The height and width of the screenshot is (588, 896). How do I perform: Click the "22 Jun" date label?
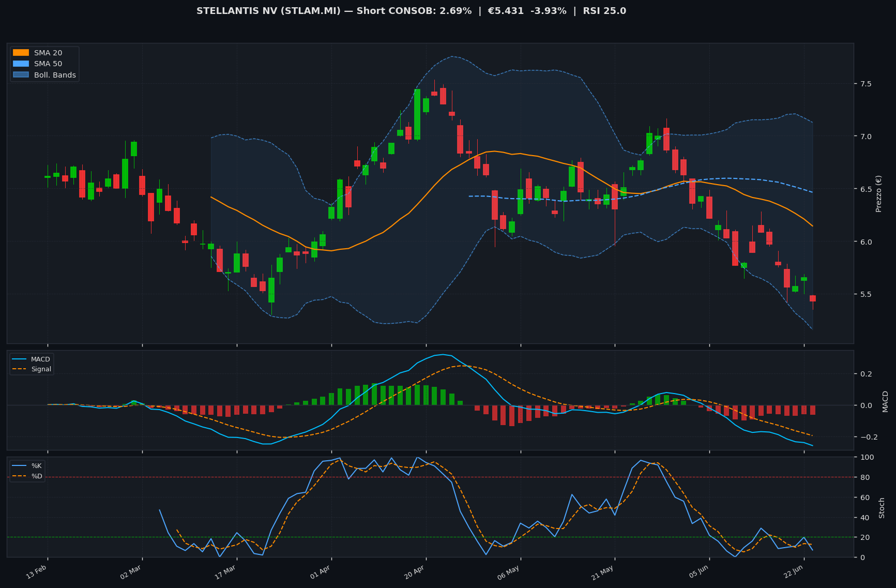[793, 571]
